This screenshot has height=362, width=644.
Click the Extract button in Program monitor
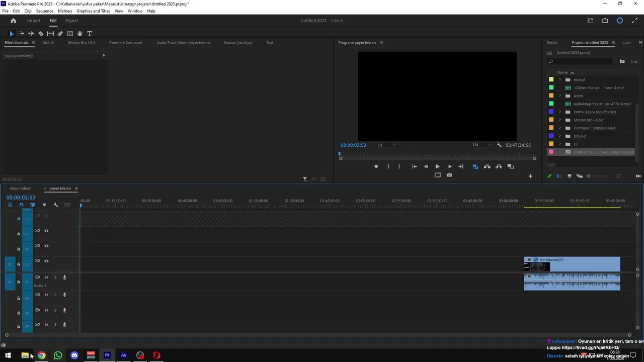click(499, 166)
